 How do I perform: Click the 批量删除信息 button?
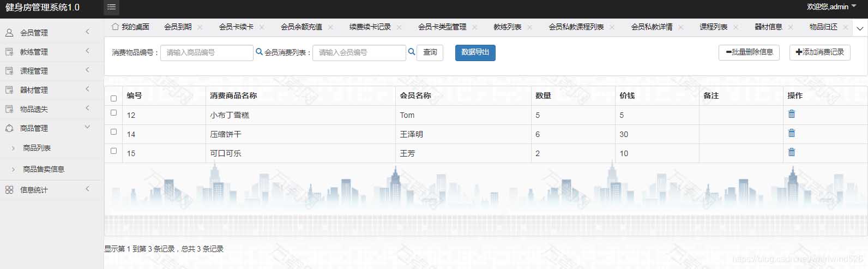click(x=749, y=52)
